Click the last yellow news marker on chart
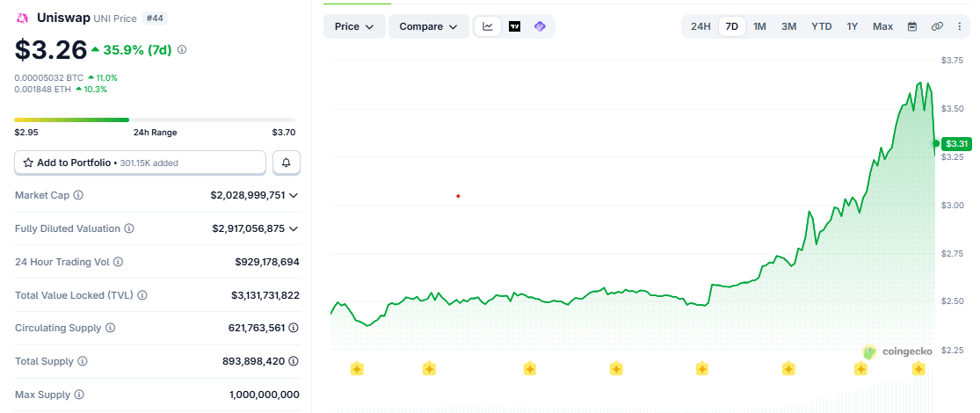This screenshot has width=980, height=413. 918,369
